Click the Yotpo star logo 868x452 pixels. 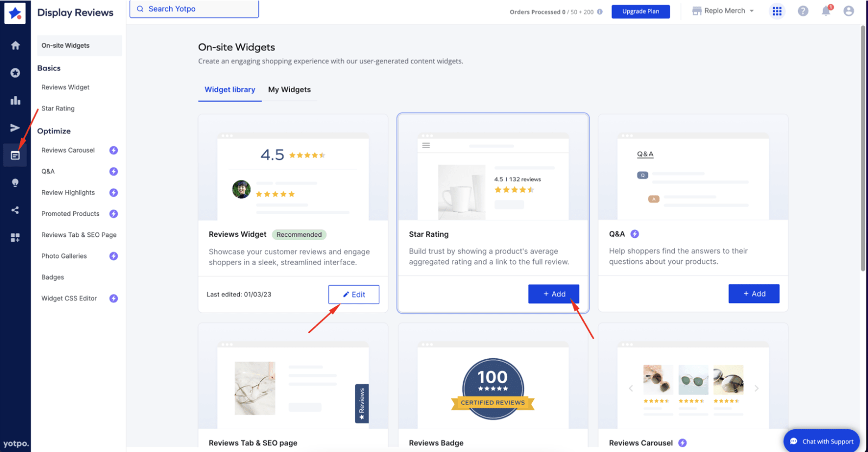(x=15, y=13)
